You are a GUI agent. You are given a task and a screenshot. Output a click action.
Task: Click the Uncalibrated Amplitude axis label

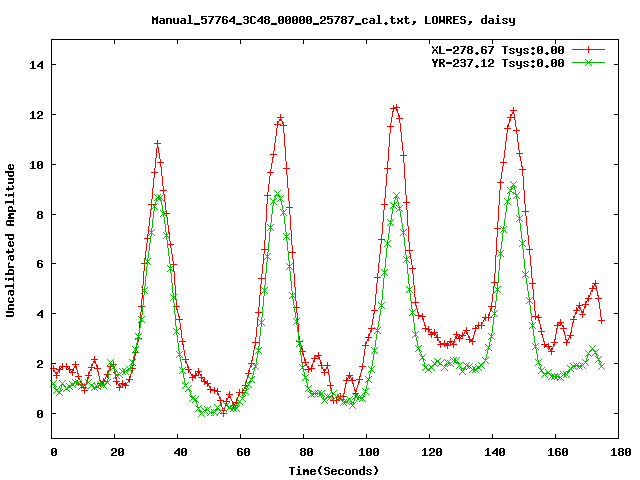pos(10,240)
